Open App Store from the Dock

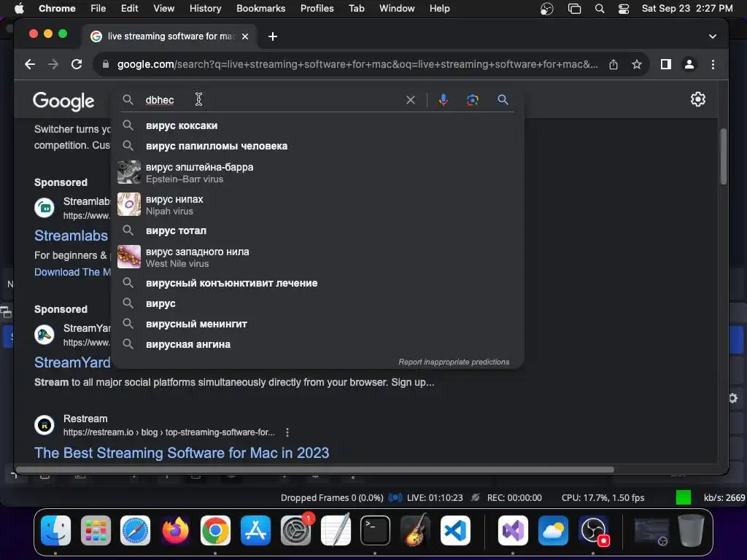pyautogui.click(x=255, y=530)
